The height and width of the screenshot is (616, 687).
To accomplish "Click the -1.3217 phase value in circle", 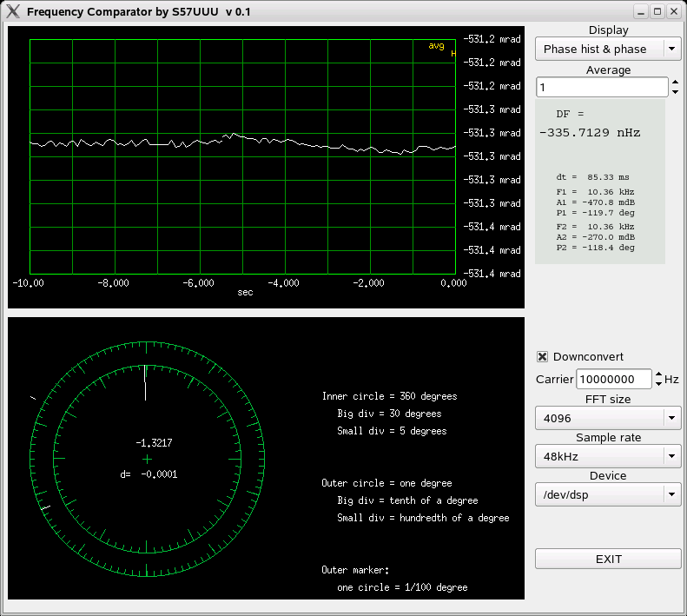I will click(154, 443).
